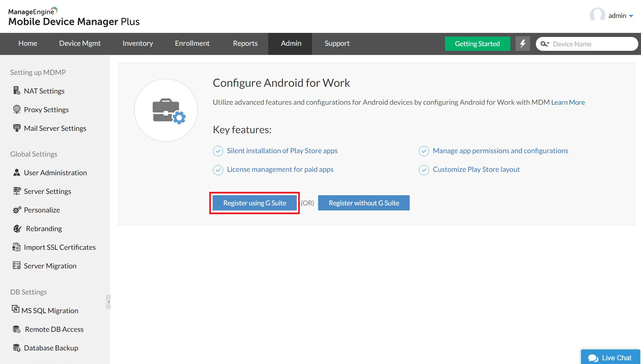Image resolution: width=641 pixels, height=364 pixels.
Task: Open the Enrollment tab
Action: [192, 43]
